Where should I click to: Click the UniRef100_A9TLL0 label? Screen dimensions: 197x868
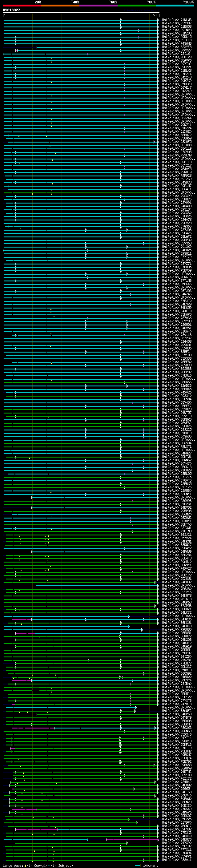[177, 40]
